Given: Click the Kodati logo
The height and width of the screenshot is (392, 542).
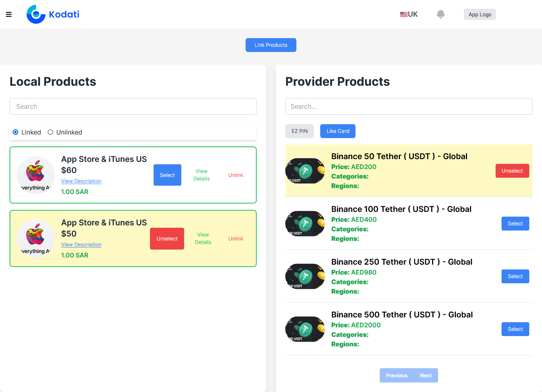Looking at the screenshot, I should tap(53, 14).
